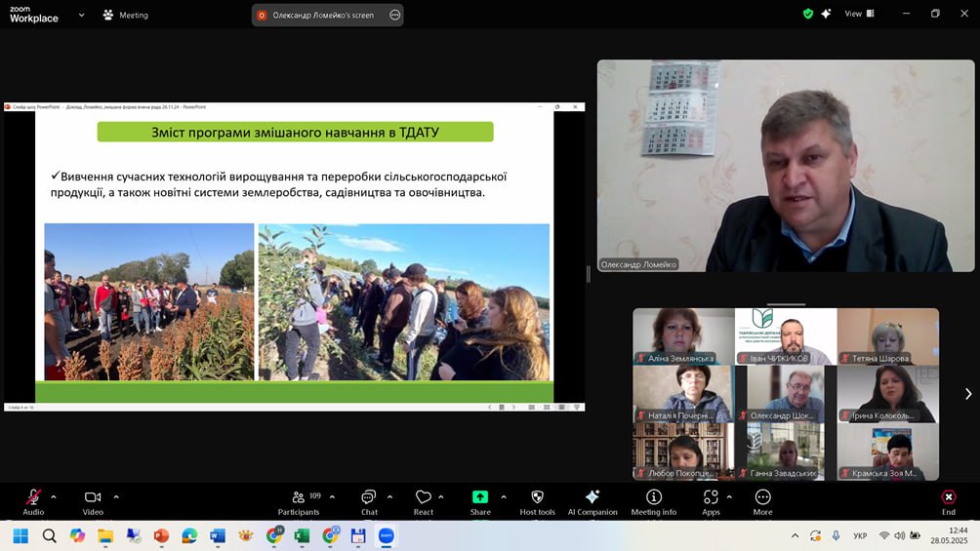This screenshot has height=551, width=980.
Task: Expand the Apps options caret
Action: [729, 497]
